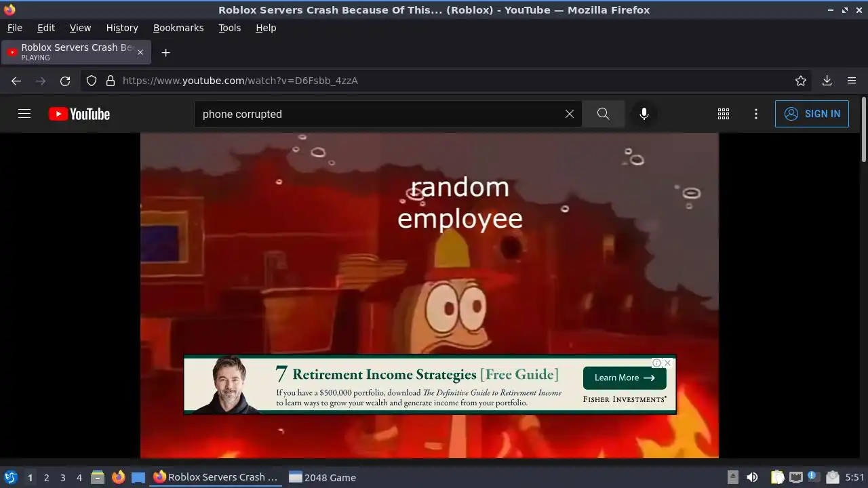Open the taskbar start menu

11,477
